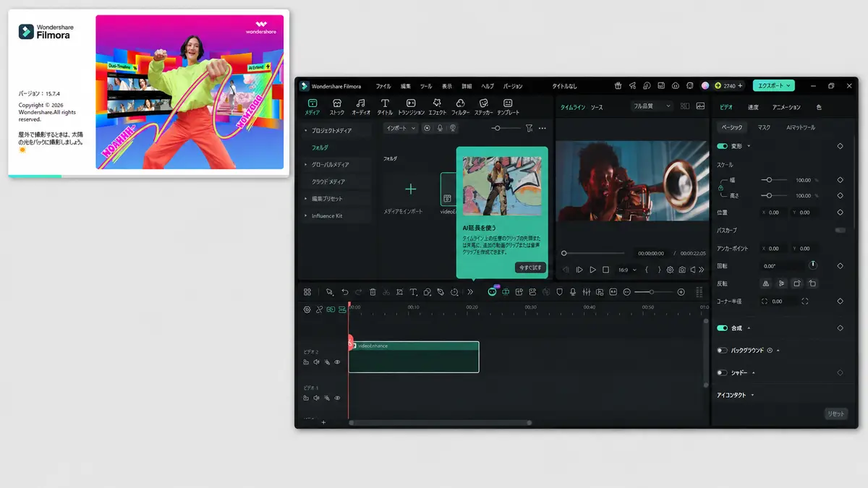Open the オーディオ (Audio) library icon
The width and height of the screenshot is (868, 488).
(x=361, y=107)
